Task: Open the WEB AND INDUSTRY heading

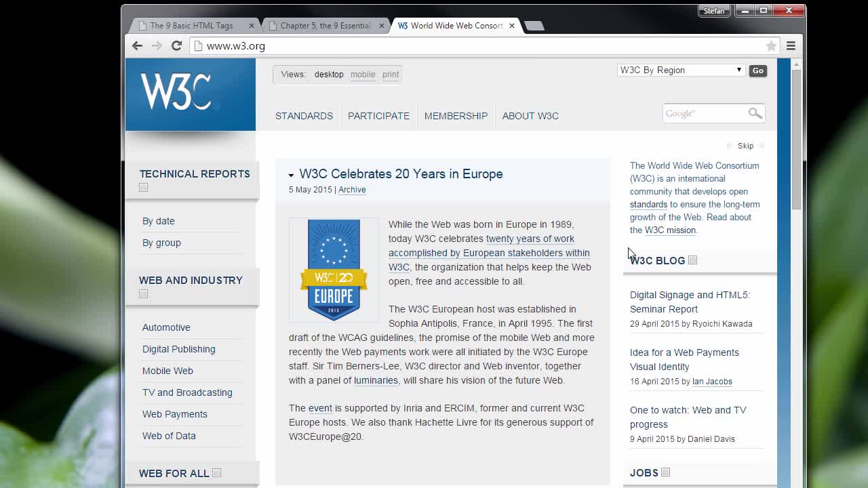Action: click(191, 281)
